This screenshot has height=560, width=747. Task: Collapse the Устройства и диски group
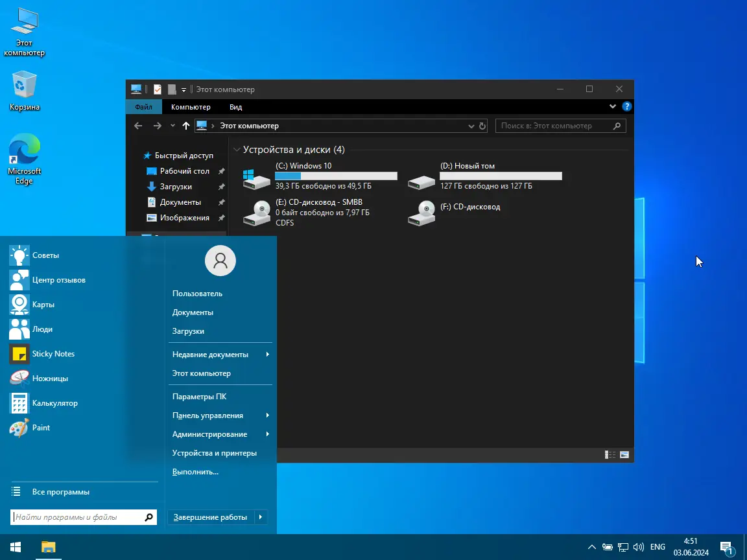pyautogui.click(x=237, y=150)
